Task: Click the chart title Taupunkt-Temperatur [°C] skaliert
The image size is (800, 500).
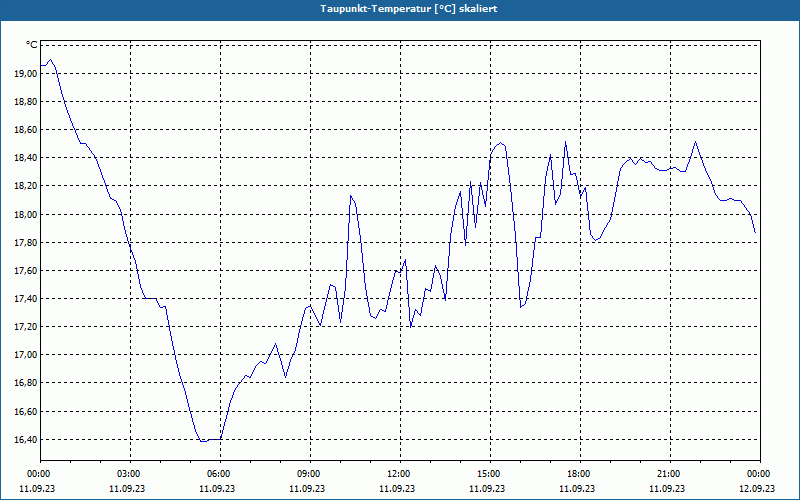Action: pos(409,9)
